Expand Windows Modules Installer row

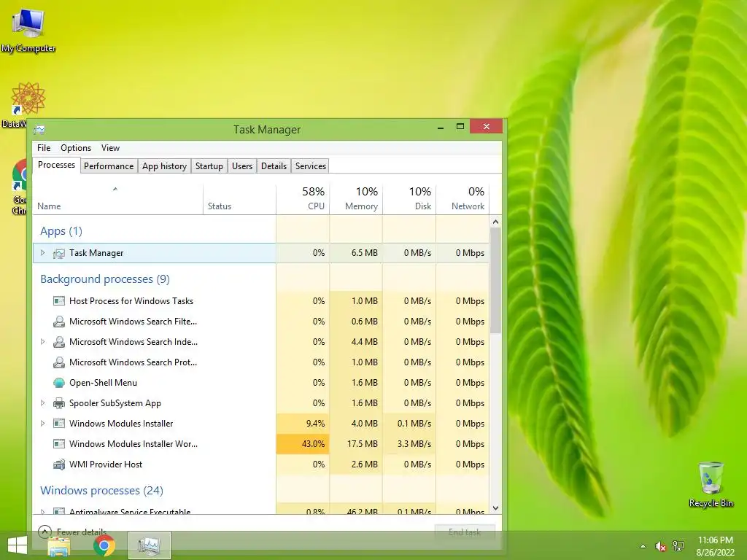(43, 424)
